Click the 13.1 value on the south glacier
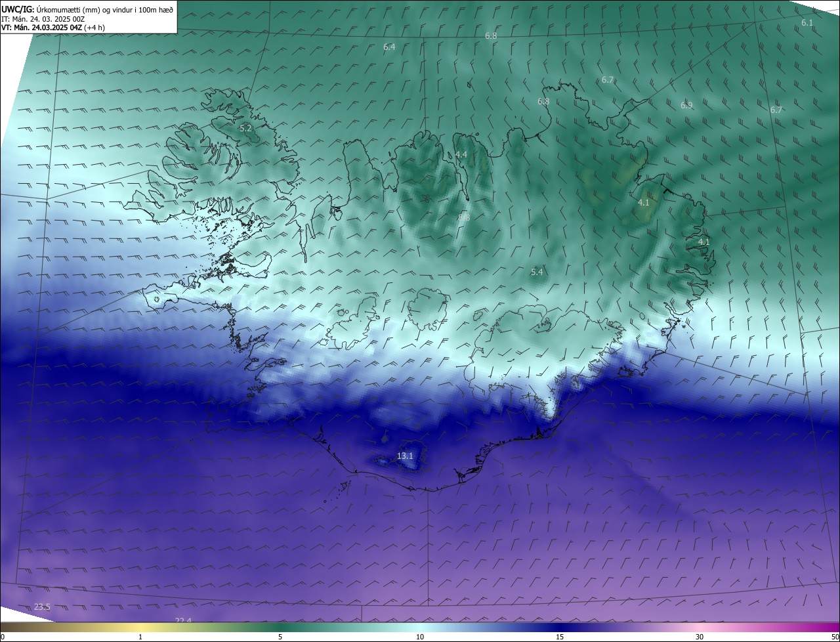Image resolution: width=840 pixels, height=642 pixels. coord(405,456)
